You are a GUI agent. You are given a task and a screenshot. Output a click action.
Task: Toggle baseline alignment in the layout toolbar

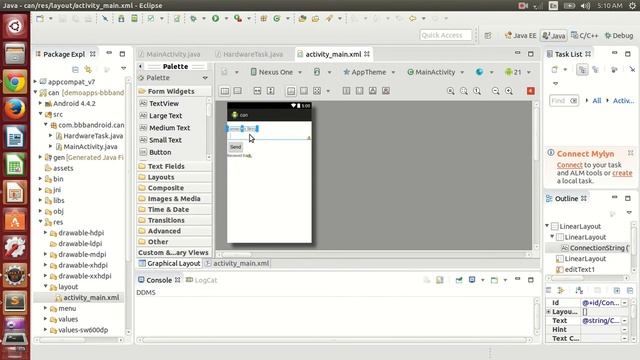pos(291,91)
